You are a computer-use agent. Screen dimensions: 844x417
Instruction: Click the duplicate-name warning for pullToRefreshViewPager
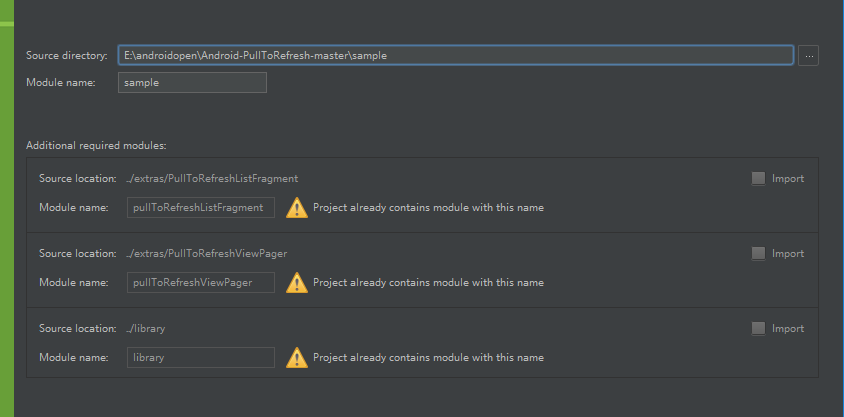[428, 282]
